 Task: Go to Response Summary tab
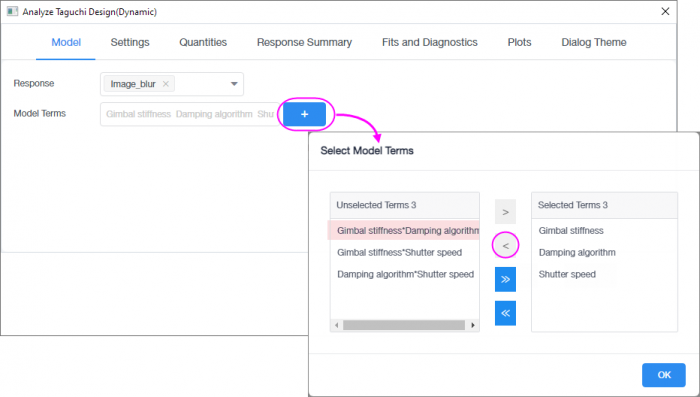[x=304, y=42]
